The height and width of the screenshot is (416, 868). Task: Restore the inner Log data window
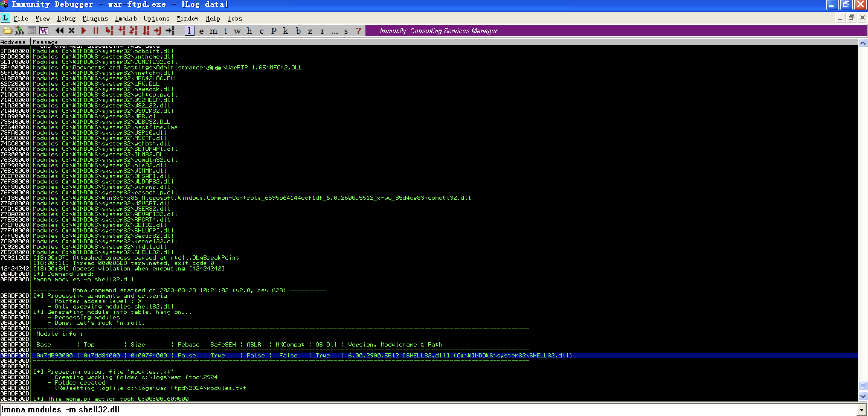click(851, 18)
